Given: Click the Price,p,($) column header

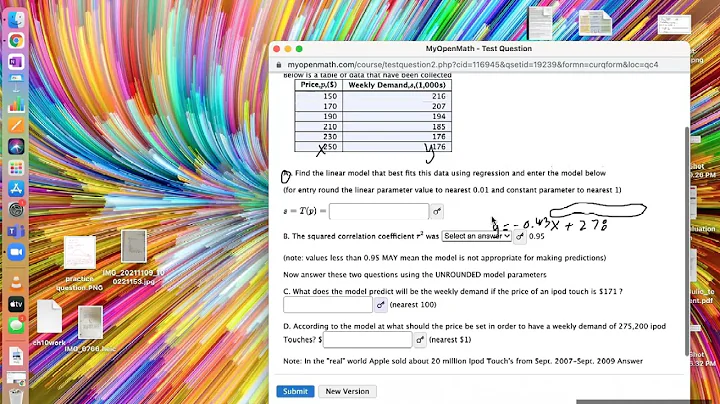Looking at the screenshot, I should pos(319,85).
